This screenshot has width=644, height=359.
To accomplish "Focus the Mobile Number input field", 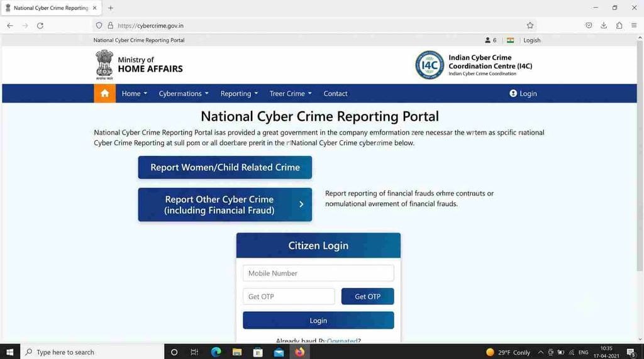I will [x=318, y=273].
